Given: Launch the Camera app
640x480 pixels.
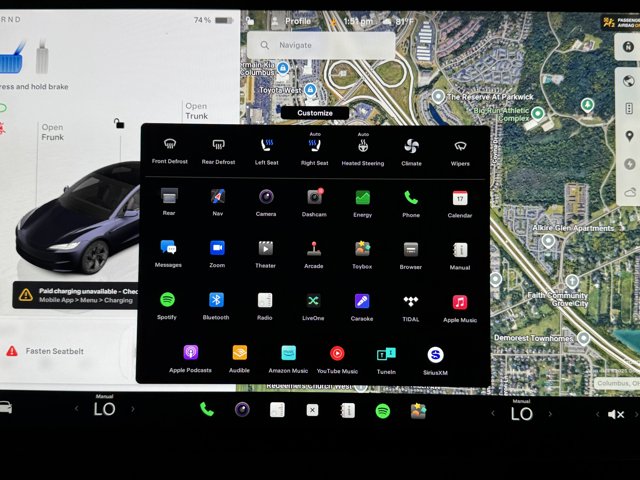Looking at the screenshot, I should point(266,202).
